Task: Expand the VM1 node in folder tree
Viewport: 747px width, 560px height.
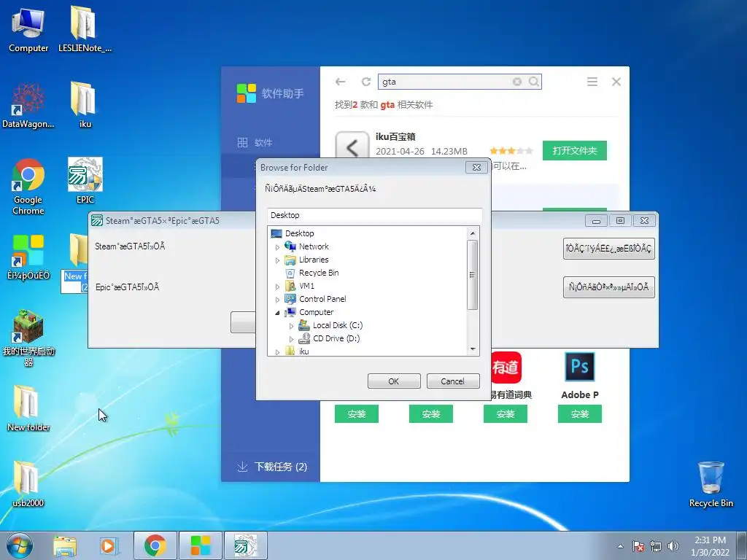Action: click(x=277, y=287)
